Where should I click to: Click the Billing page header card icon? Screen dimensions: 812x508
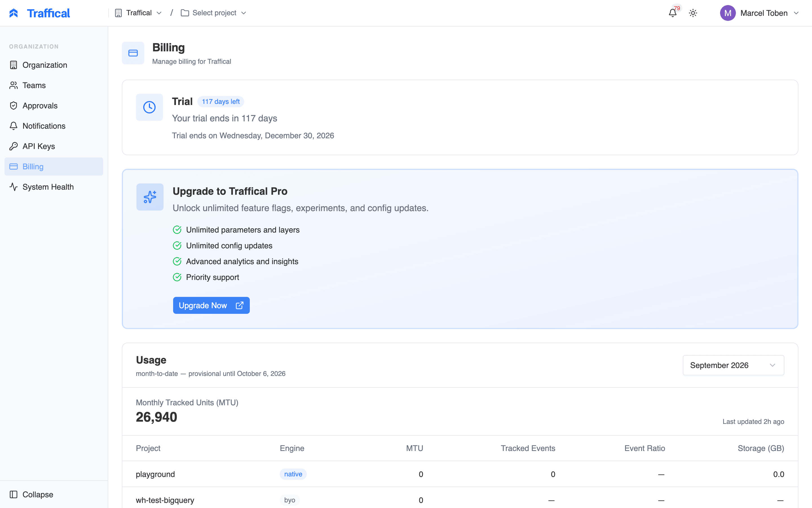[x=133, y=53]
